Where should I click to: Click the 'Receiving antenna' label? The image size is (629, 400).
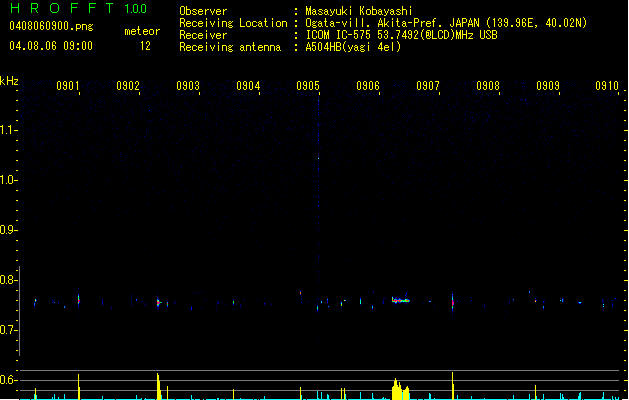tap(230, 47)
